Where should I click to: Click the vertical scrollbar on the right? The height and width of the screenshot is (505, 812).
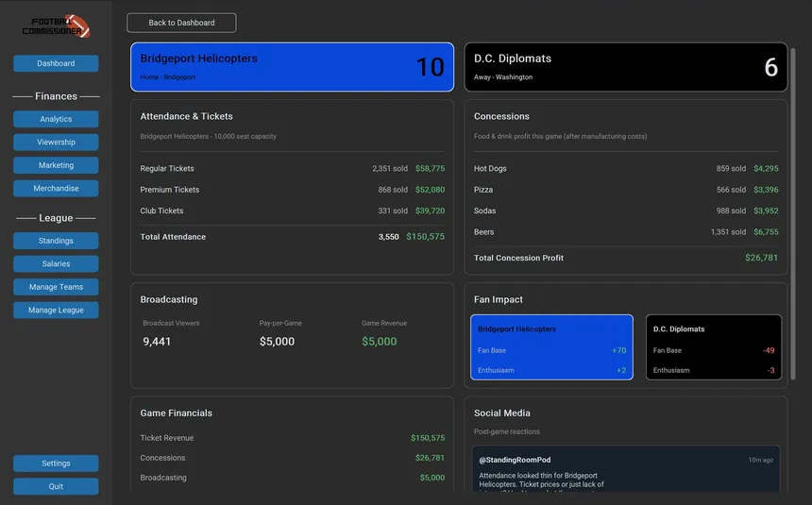click(x=793, y=213)
